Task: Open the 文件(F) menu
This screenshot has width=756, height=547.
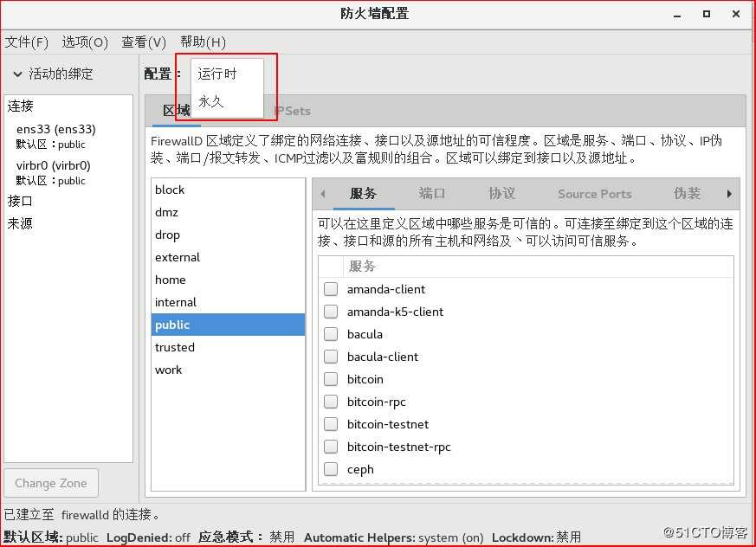Action: 27,42
